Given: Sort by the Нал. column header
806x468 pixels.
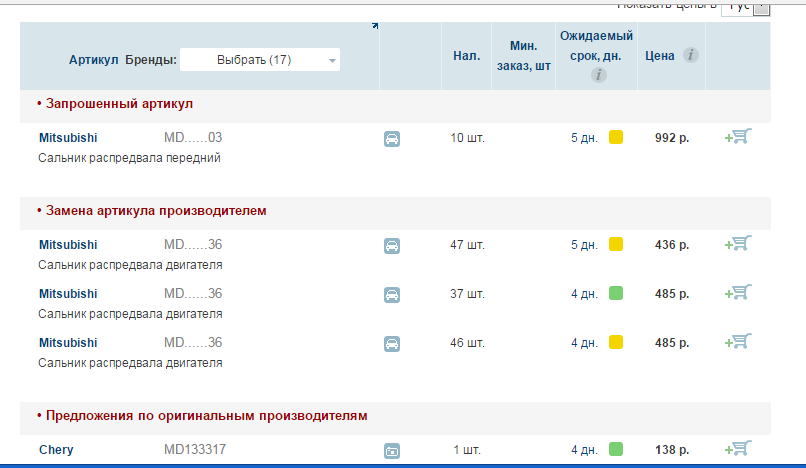Looking at the screenshot, I should [x=466, y=56].
